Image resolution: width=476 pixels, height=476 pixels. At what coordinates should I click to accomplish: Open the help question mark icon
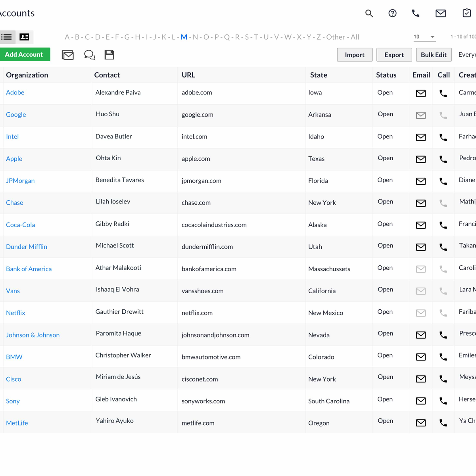(392, 13)
